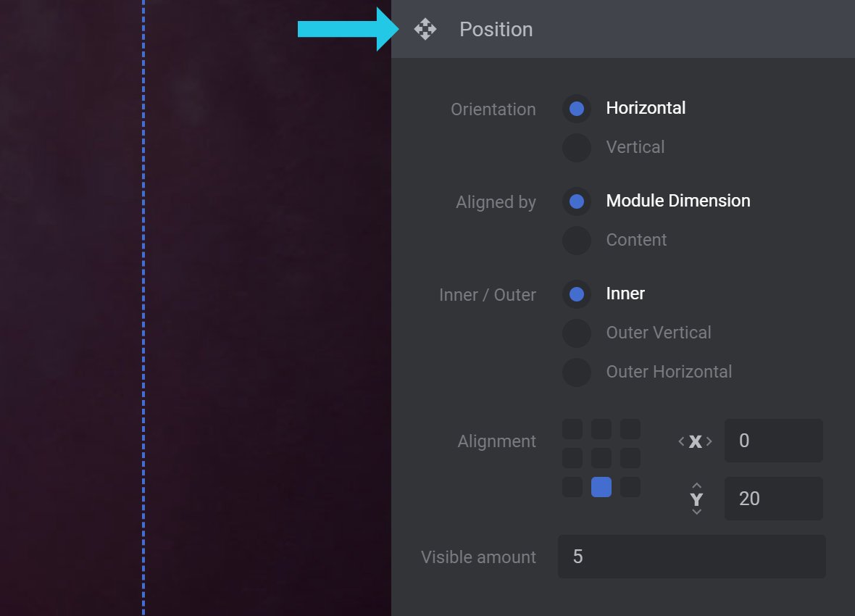Set alignment to top right square

[630, 429]
